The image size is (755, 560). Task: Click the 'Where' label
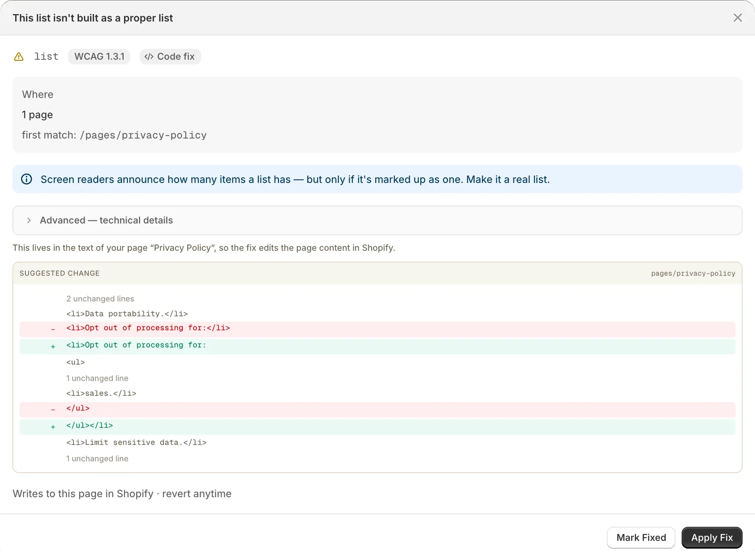tap(38, 94)
